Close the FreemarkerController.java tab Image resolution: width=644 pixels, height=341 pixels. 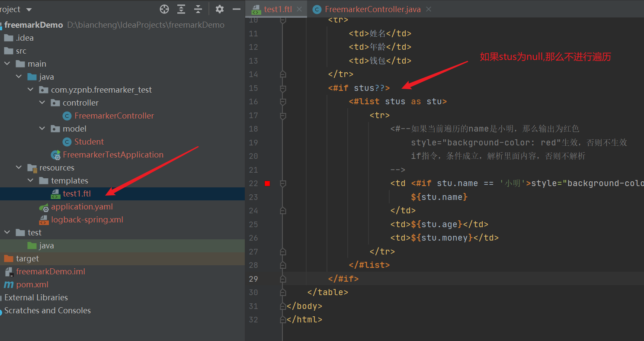(x=428, y=9)
